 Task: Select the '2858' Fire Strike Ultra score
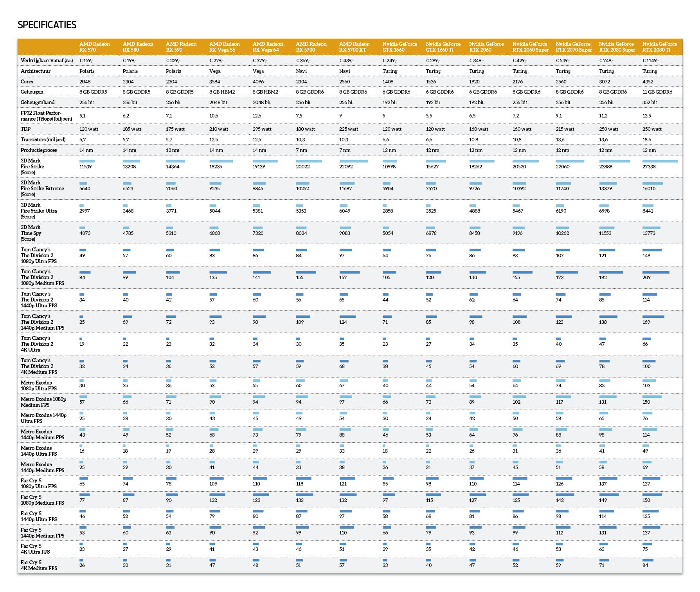[388, 211]
